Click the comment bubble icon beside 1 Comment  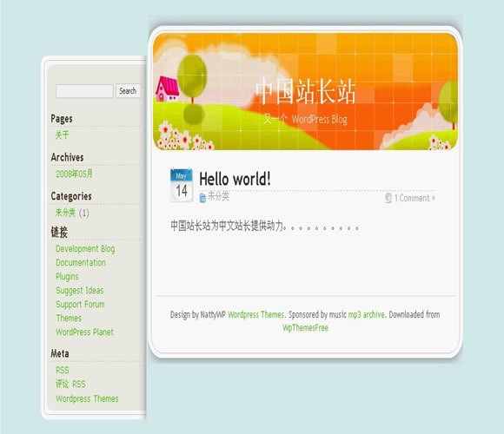(x=388, y=198)
